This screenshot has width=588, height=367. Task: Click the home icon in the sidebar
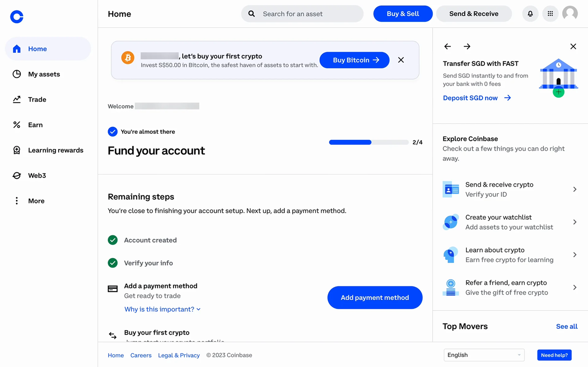17,49
